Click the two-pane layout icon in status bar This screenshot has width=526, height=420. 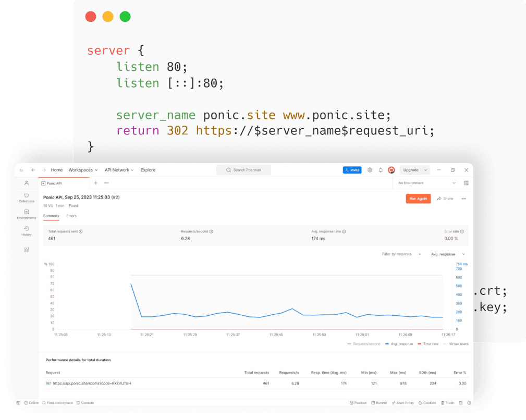click(x=461, y=403)
